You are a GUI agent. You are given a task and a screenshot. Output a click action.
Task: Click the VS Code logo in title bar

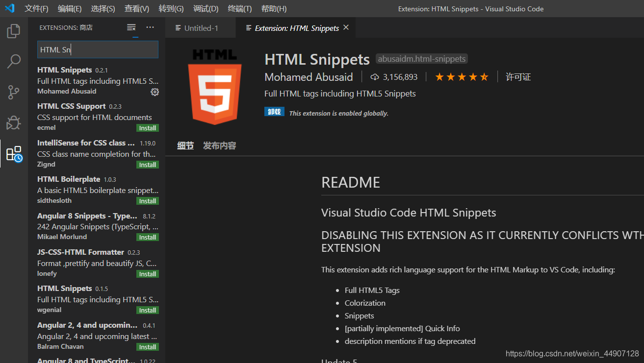(x=9, y=8)
